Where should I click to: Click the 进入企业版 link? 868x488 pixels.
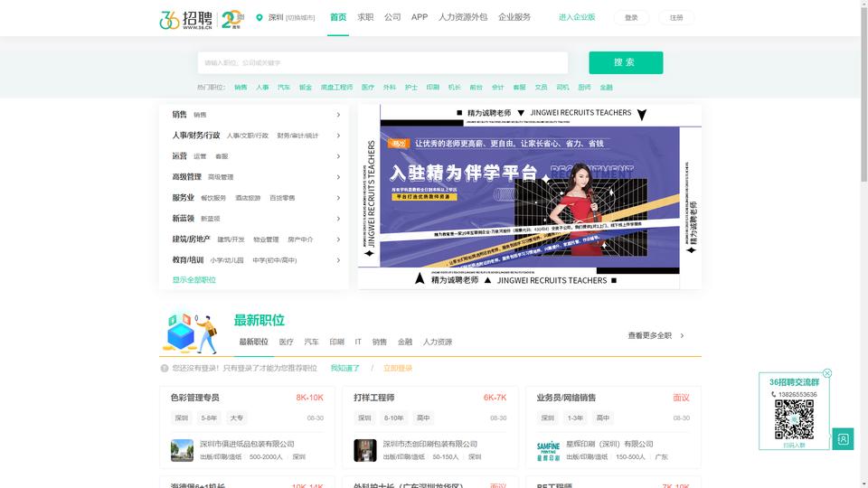click(577, 17)
